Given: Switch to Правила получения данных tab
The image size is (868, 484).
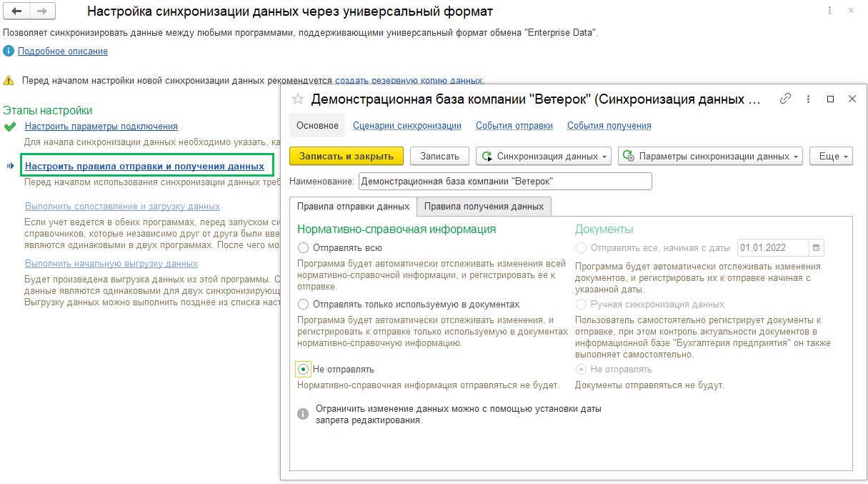Looking at the screenshot, I should click(x=484, y=206).
